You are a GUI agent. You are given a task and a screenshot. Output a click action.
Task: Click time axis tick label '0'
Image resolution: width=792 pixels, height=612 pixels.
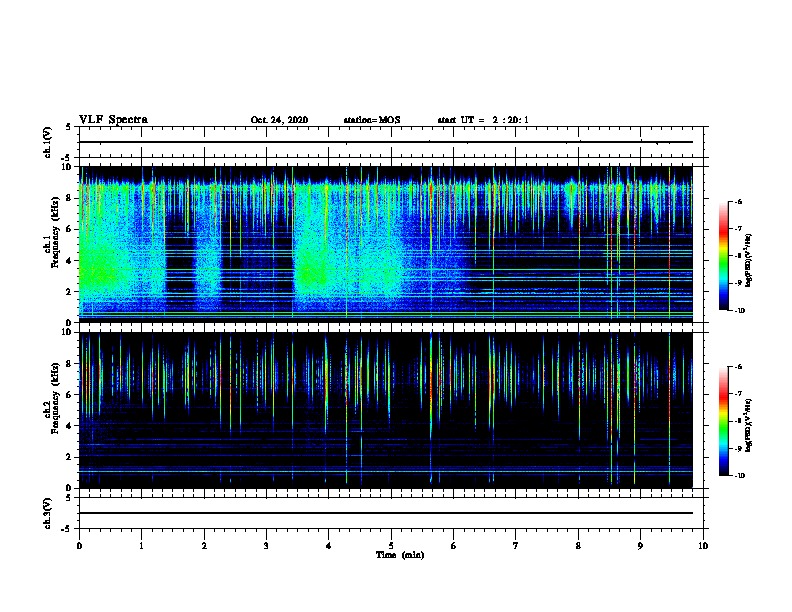pyautogui.click(x=79, y=546)
